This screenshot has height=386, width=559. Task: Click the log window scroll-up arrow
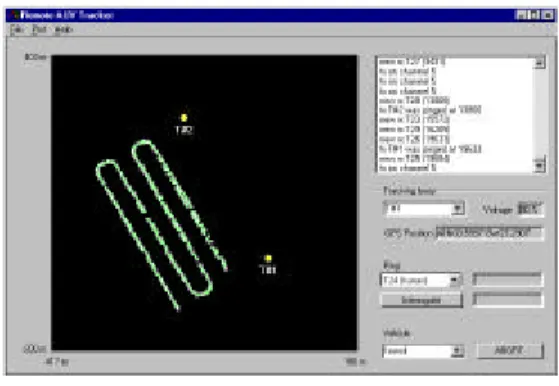coord(540,63)
